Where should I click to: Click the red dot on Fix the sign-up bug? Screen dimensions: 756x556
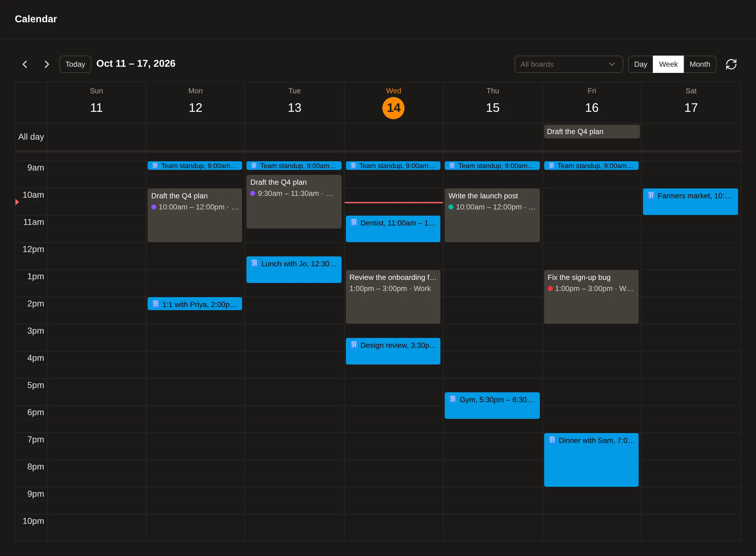pyautogui.click(x=550, y=289)
